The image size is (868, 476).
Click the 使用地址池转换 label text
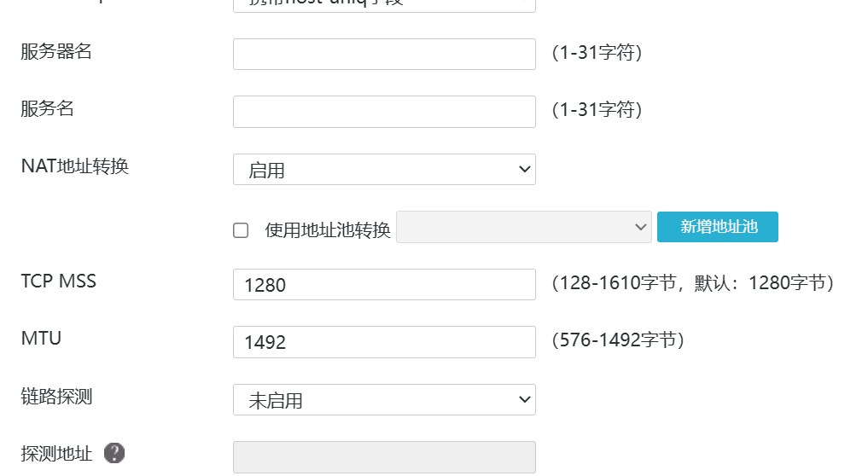[328, 230]
